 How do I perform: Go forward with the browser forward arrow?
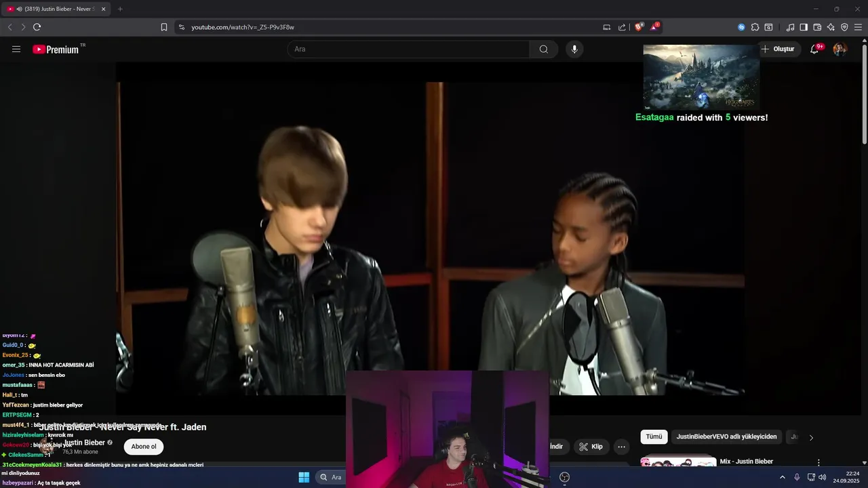click(23, 27)
